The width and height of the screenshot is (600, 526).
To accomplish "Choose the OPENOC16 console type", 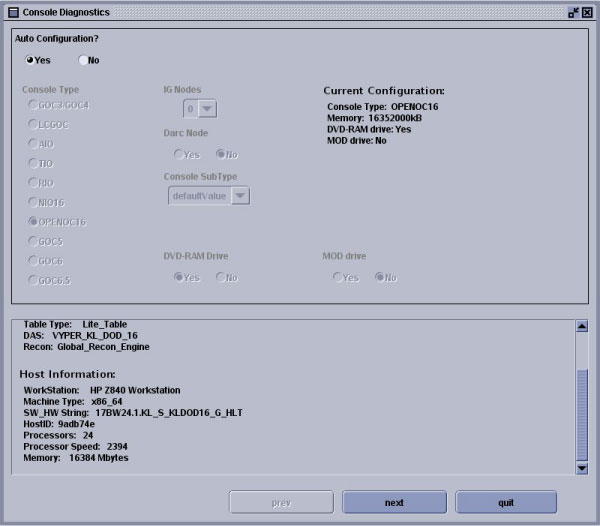I will [33, 222].
